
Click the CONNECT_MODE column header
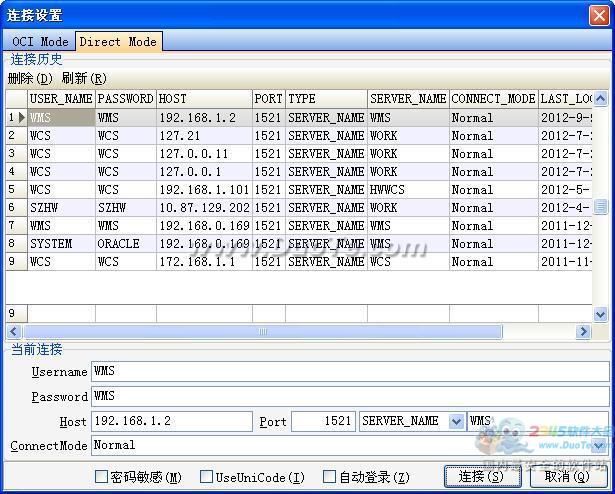coord(494,99)
